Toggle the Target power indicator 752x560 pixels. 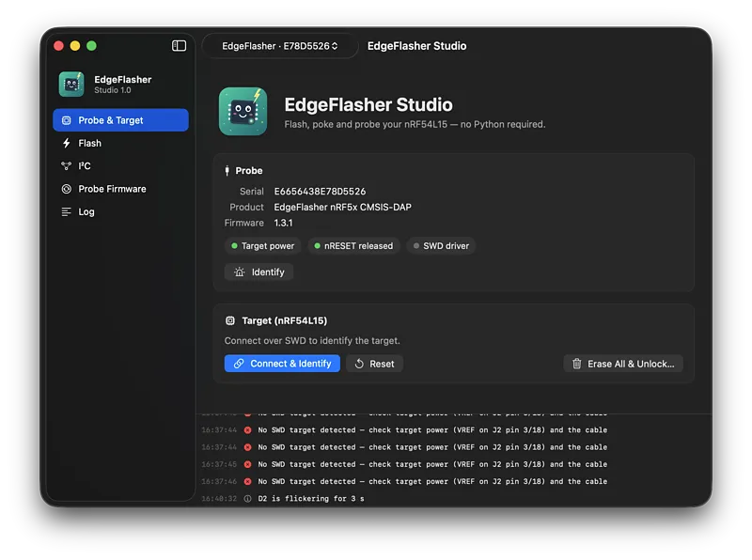(263, 246)
